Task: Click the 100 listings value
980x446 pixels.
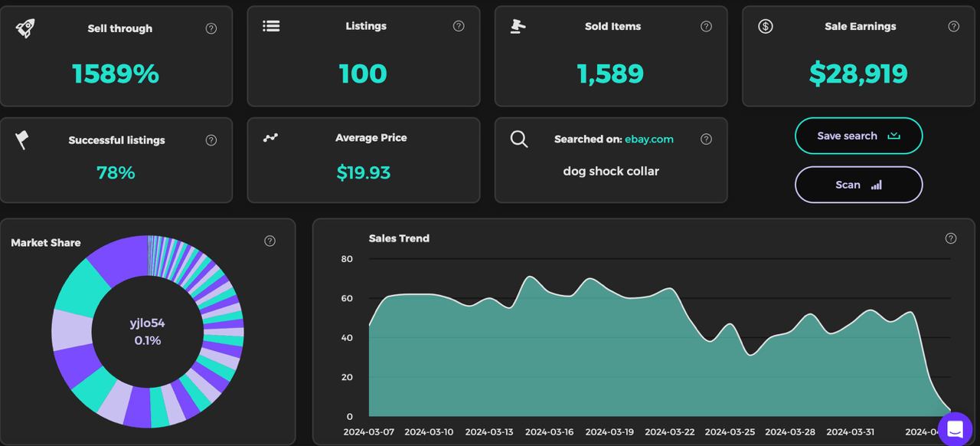Action: pos(363,74)
